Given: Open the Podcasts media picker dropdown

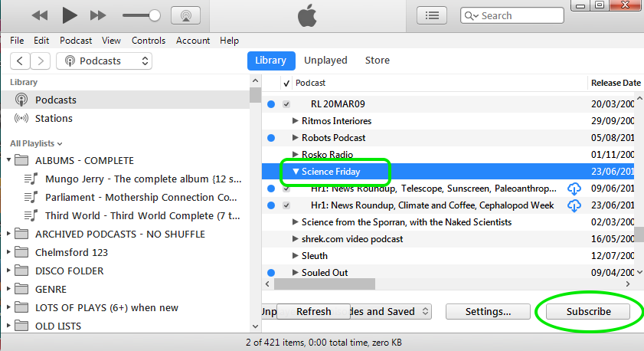Looking at the screenshot, I should pyautogui.click(x=104, y=61).
